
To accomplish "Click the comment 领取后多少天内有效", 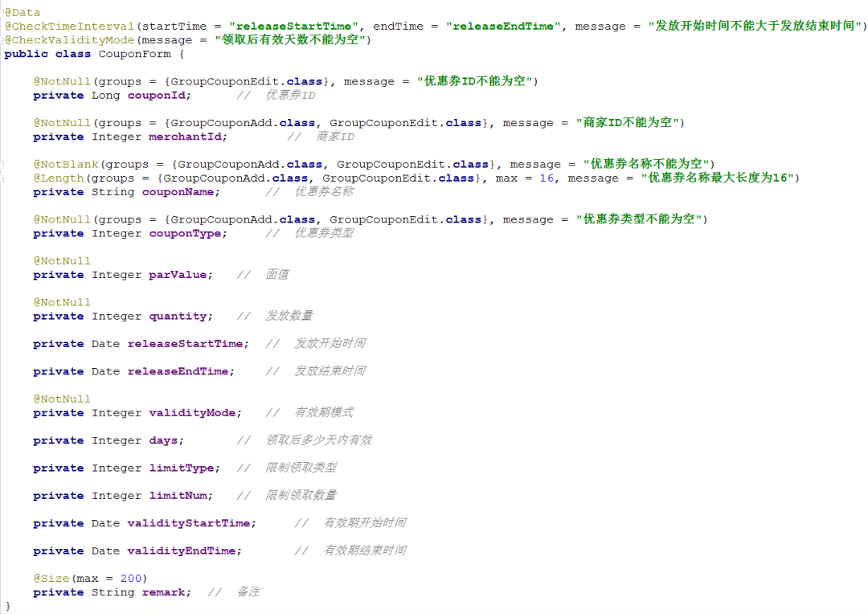I will [x=319, y=440].
